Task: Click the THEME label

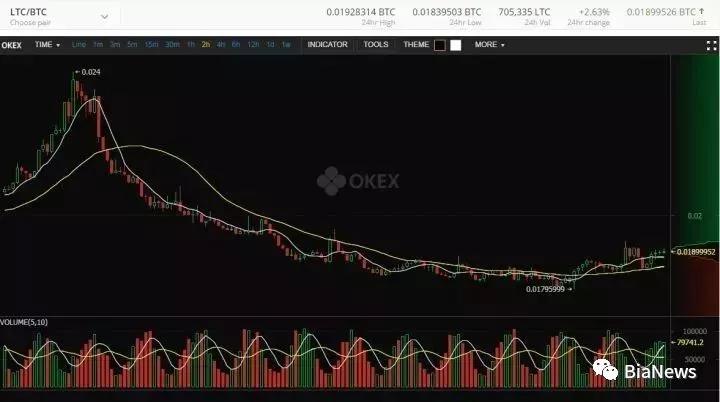Action: tap(416, 45)
